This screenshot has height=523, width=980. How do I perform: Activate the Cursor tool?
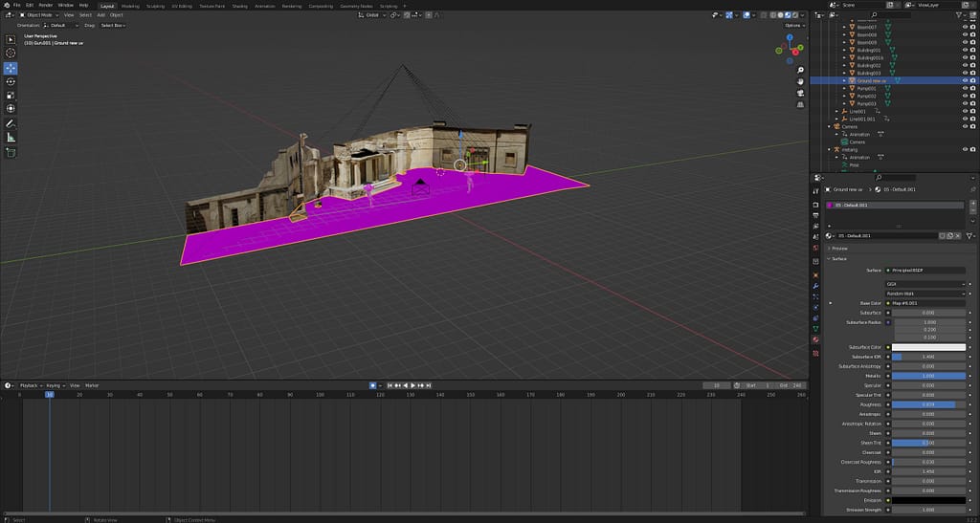[11, 53]
